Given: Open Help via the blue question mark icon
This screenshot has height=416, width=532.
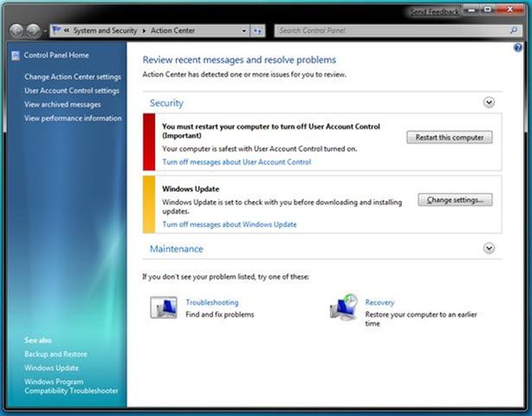Looking at the screenshot, I should pyautogui.click(x=518, y=48).
